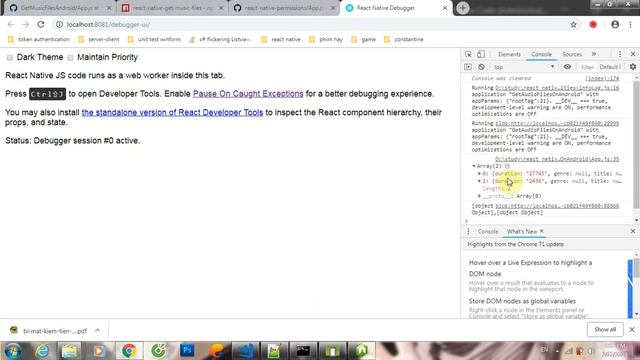Expand array item 1 with duration 2436
Image resolution: width=640 pixels, height=360 pixels.
480,181
